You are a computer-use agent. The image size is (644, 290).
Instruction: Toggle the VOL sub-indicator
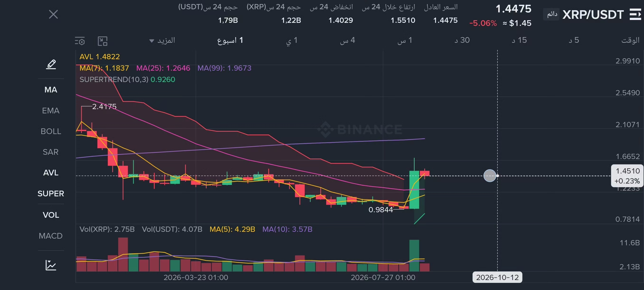(51, 215)
